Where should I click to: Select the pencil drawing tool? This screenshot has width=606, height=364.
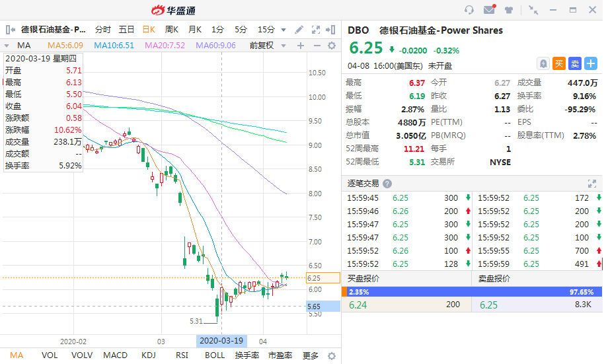coord(299,30)
